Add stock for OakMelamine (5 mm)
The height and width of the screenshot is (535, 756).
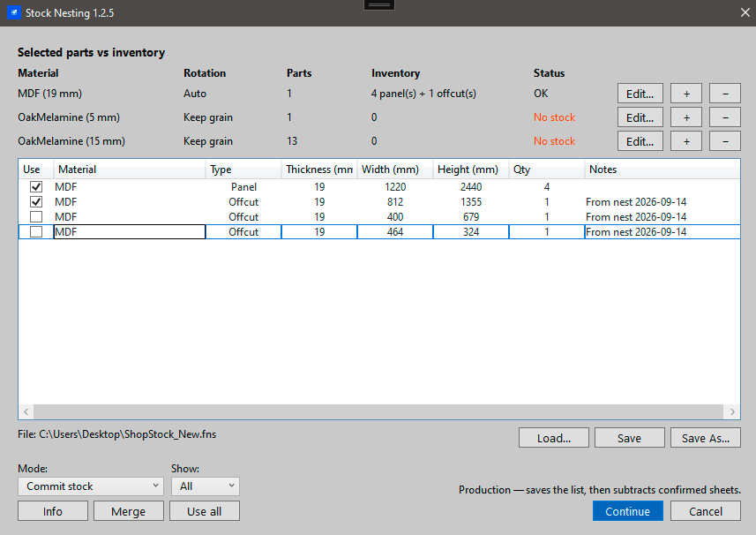pyautogui.click(x=686, y=117)
